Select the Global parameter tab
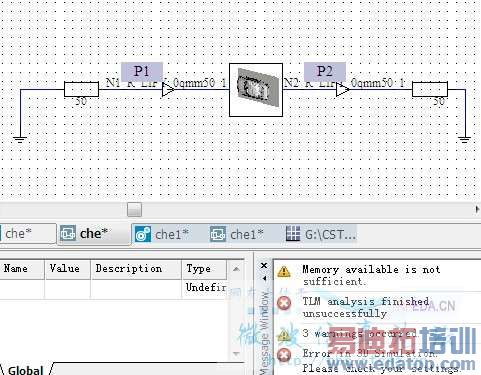The height and width of the screenshot is (375, 481). click(26, 370)
